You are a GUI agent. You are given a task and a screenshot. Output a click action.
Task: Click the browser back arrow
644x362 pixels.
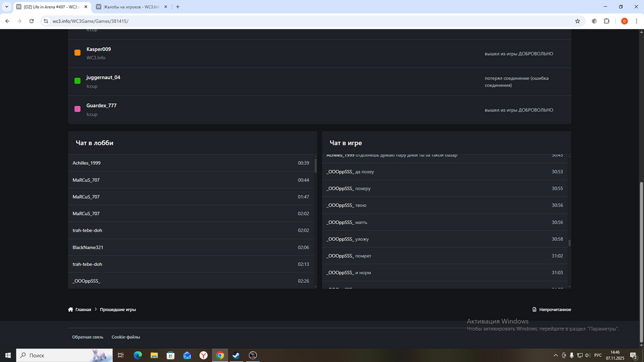click(7, 21)
